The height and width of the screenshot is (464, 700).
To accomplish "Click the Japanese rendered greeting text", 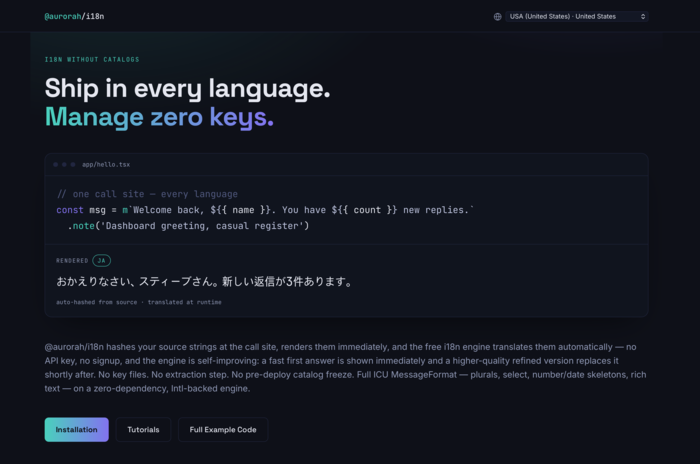I will pos(205,282).
